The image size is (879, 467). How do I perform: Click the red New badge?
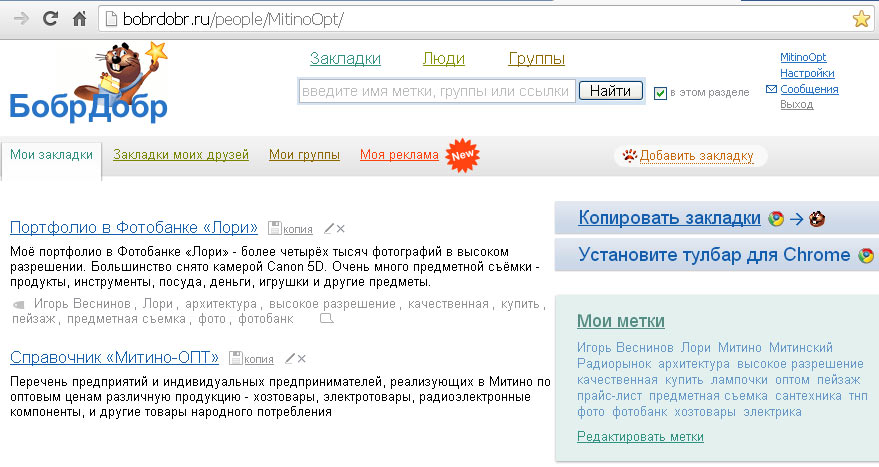(x=462, y=155)
